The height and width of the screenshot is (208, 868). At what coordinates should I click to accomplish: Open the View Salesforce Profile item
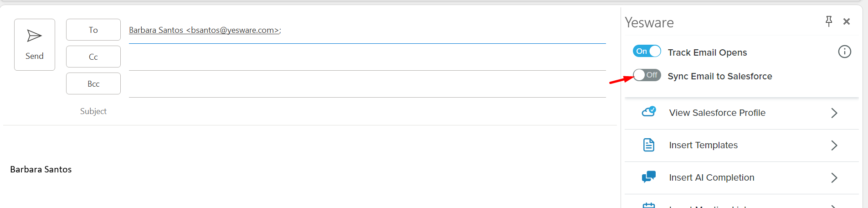point(741,113)
